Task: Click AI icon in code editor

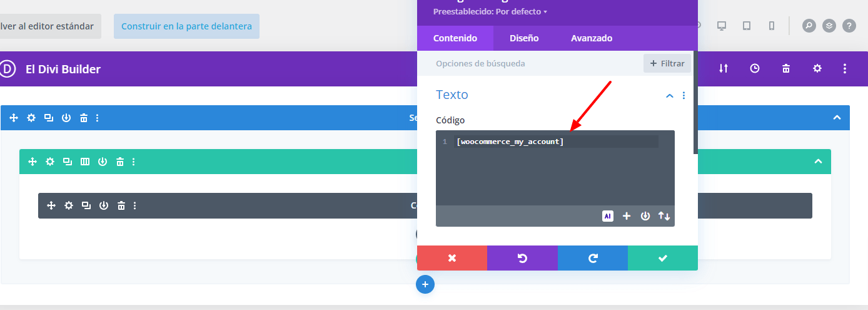Action: (608, 216)
